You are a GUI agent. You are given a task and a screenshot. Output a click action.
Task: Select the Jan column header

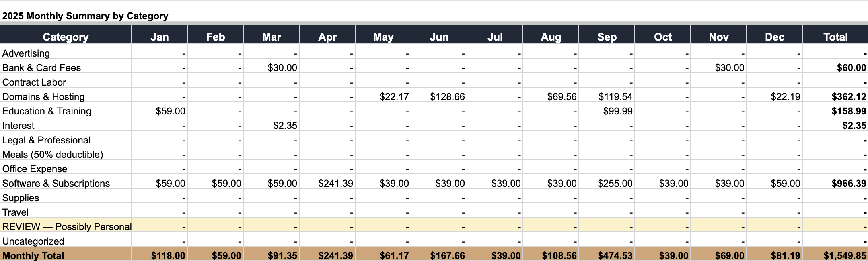tap(159, 37)
